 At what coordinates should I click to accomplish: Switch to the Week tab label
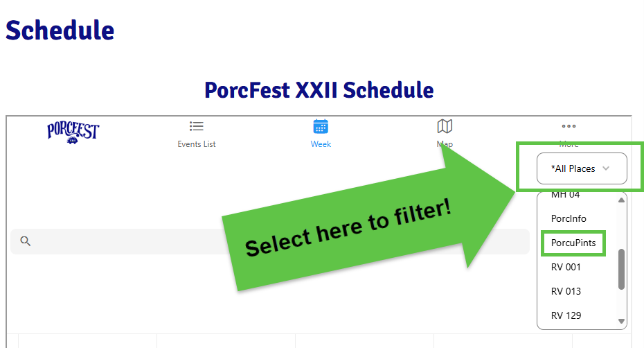[x=321, y=144]
